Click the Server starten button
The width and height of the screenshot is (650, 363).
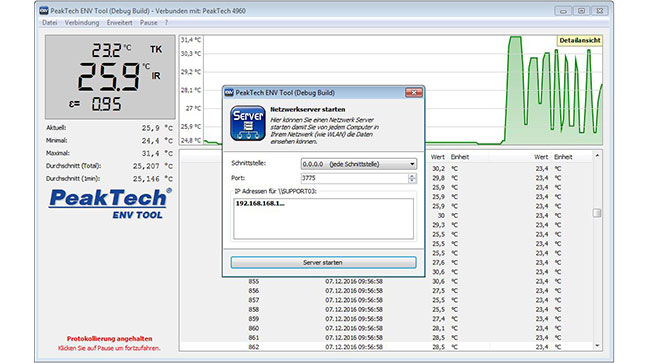point(323,262)
